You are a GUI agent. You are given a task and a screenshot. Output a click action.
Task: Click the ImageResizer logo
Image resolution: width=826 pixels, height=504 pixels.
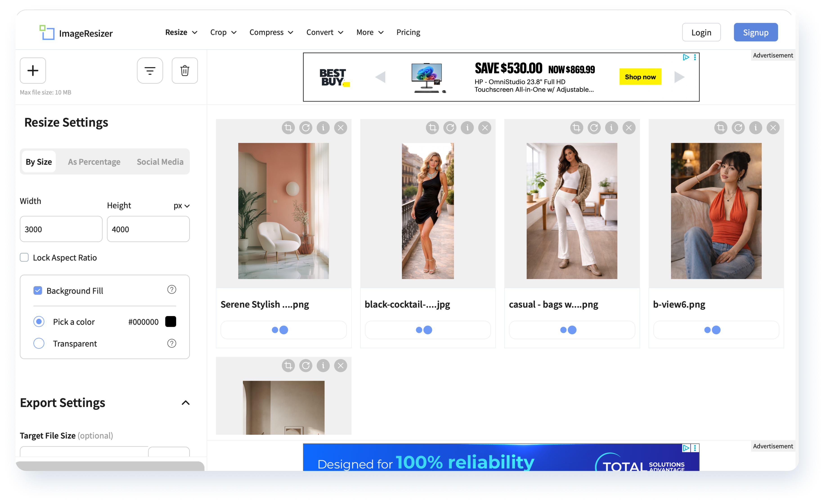tap(76, 33)
